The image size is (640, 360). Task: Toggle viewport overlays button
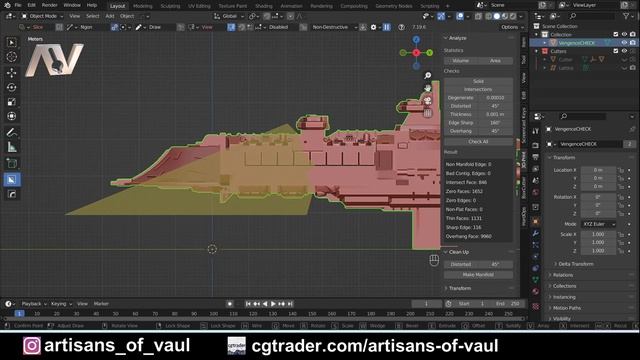click(x=460, y=16)
